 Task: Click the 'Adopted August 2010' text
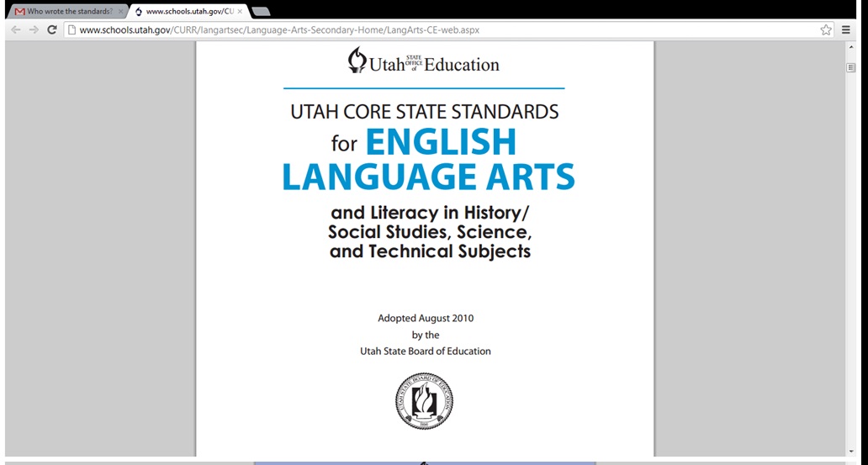(426, 319)
